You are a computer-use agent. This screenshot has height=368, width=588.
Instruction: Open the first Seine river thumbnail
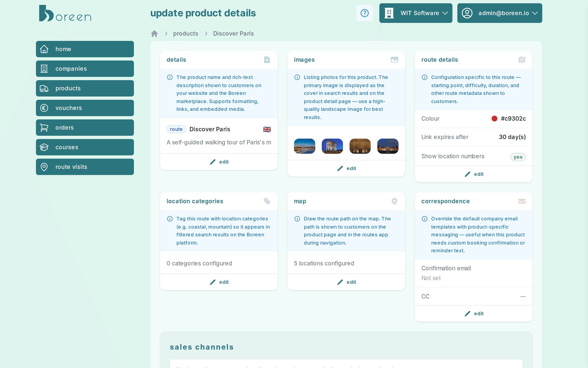304,146
